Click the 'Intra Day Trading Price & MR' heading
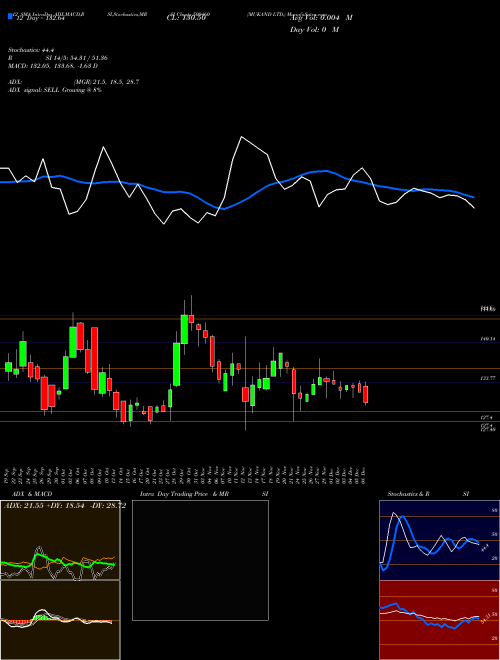500x660 pixels. coord(184,494)
